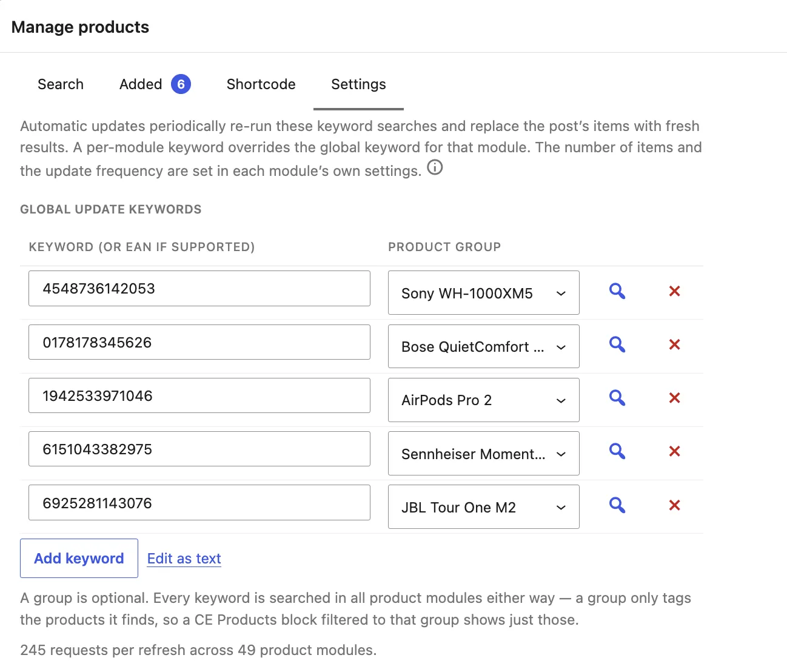Switch to the Search tab
This screenshot has width=787, height=672.
(x=61, y=84)
